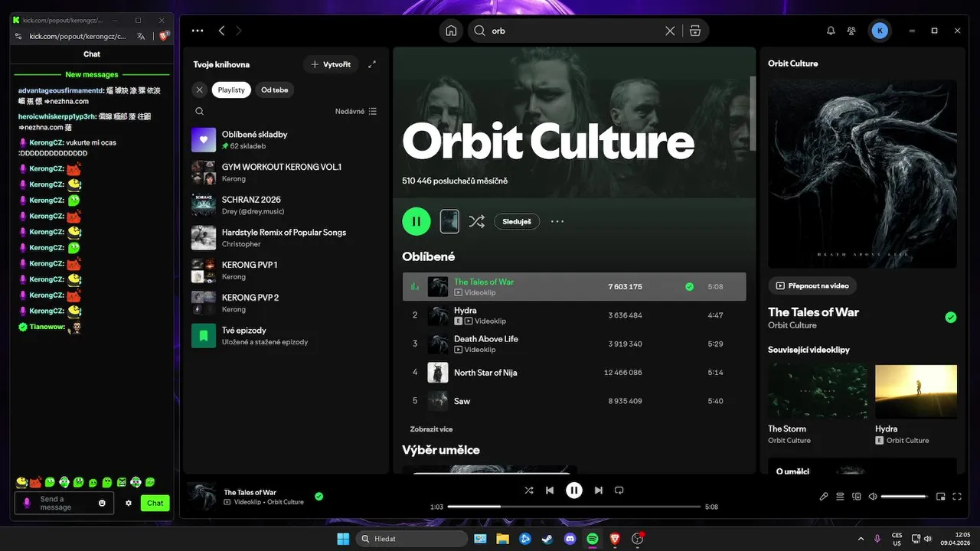This screenshot has width=980, height=551.
Task: Open The Storm related video thumbnail
Action: tap(818, 391)
